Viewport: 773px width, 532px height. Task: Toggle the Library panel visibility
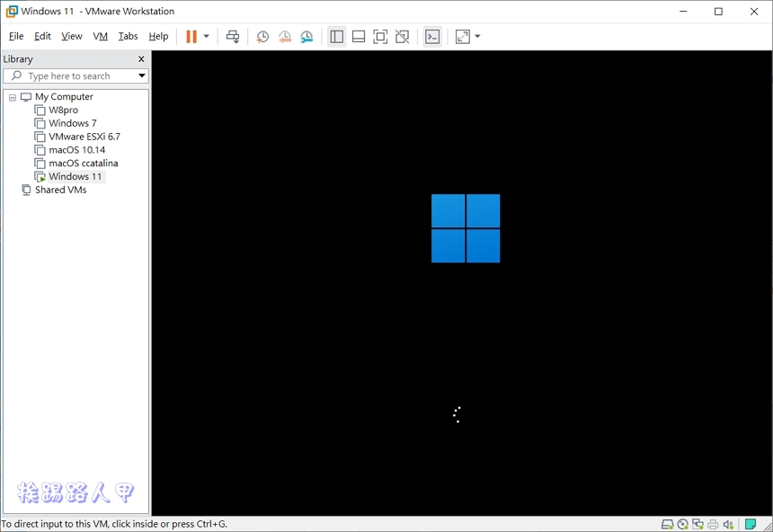336,36
